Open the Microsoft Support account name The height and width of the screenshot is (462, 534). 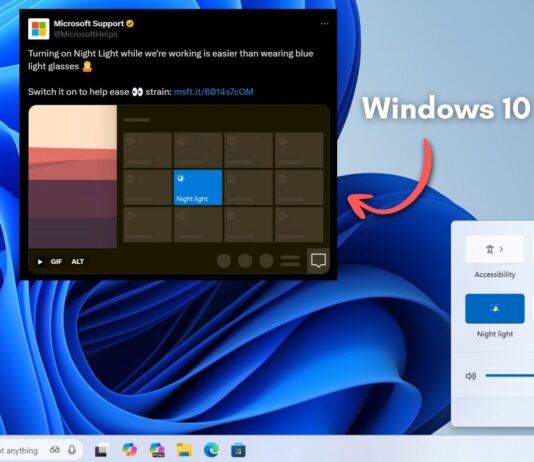[x=89, y=23]
